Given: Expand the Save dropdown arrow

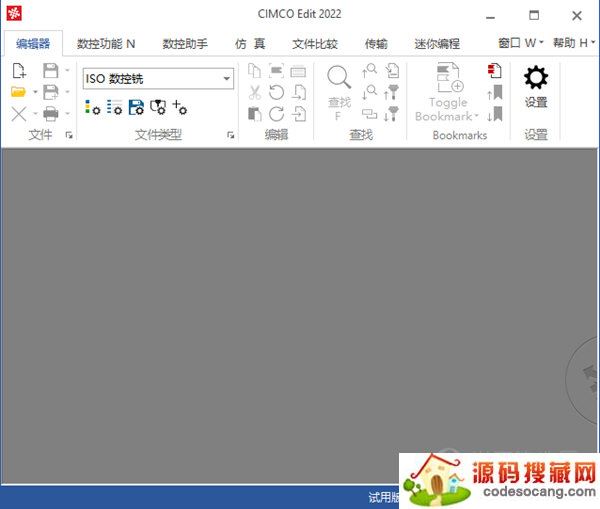Looking at the screenshot, I should pos(67,70).
